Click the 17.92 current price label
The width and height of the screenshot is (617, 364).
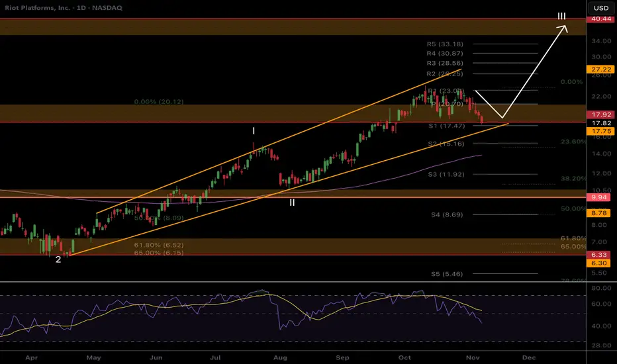tap(601, 114)
